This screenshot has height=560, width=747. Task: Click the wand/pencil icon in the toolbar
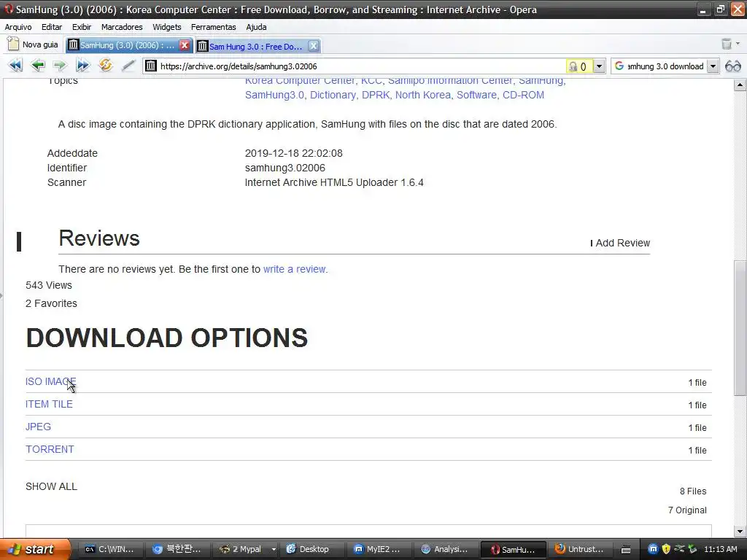tap(128, 65)
